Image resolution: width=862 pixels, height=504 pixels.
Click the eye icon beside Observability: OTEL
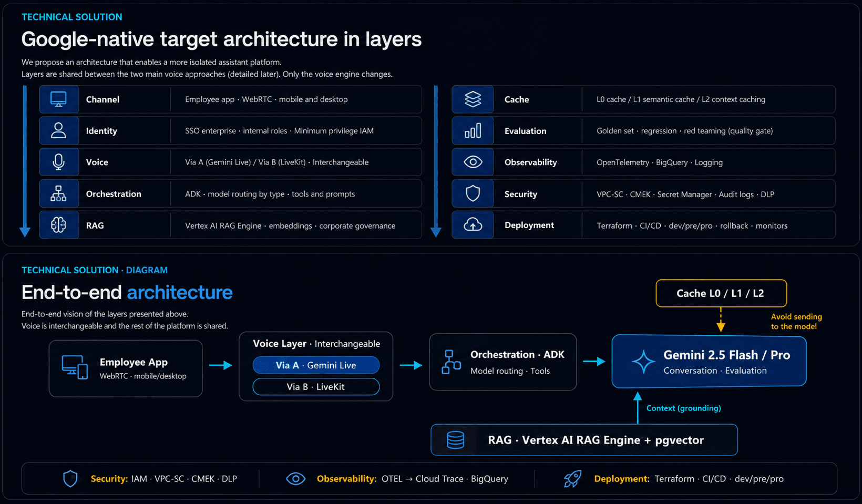click(296, 479)
